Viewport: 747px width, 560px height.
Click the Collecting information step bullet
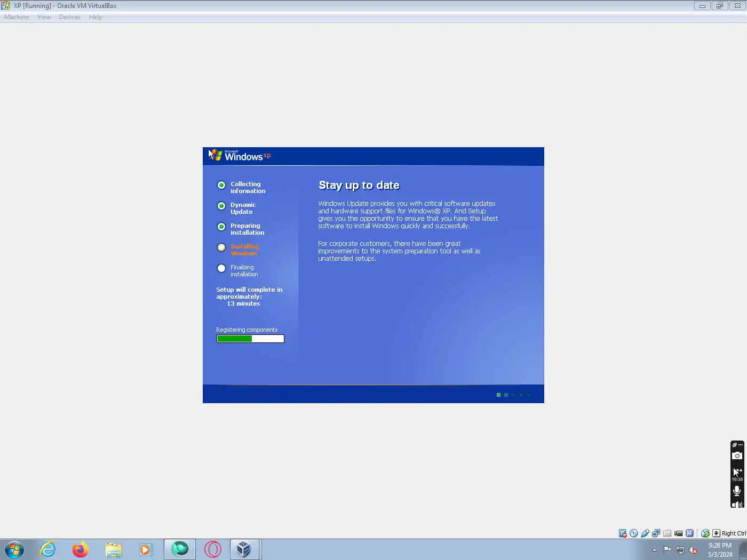221,185
